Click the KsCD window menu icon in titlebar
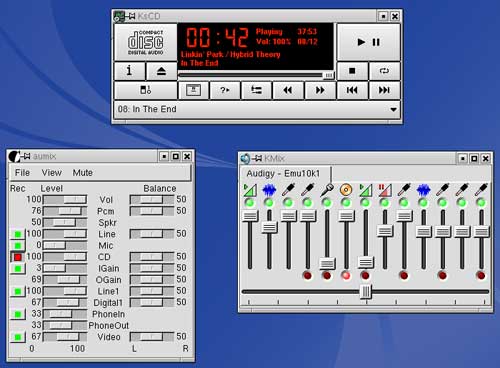 pyautogui.click(x=119, y=16)
